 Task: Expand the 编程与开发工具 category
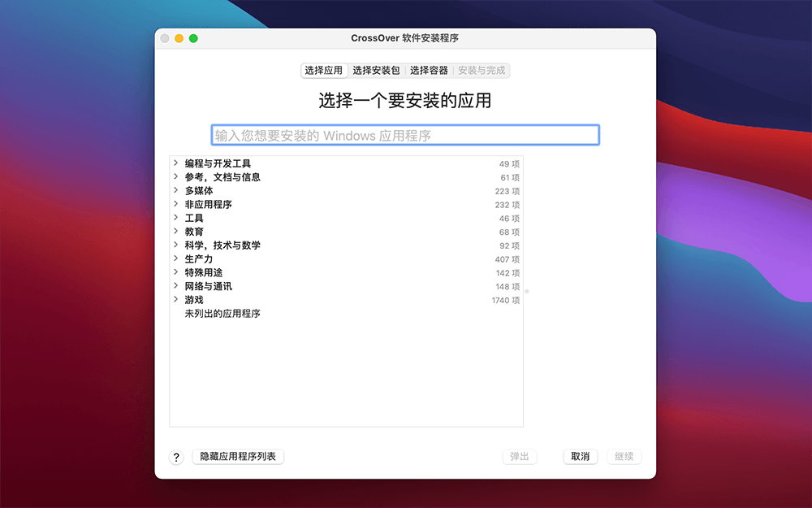175,163
